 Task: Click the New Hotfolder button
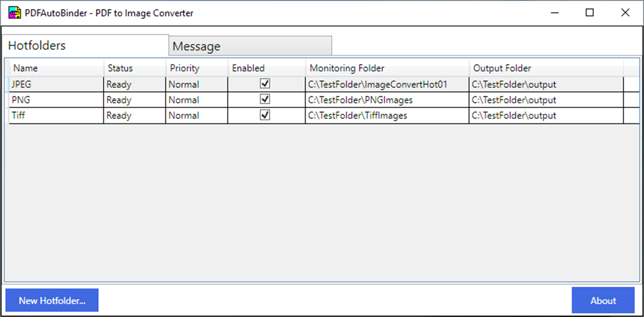52,300
